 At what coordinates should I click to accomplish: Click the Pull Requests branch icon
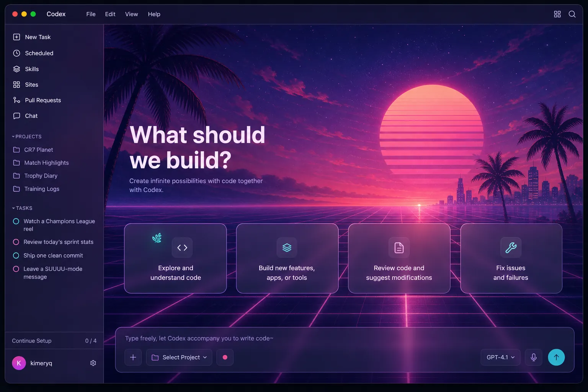click(16, 100)
